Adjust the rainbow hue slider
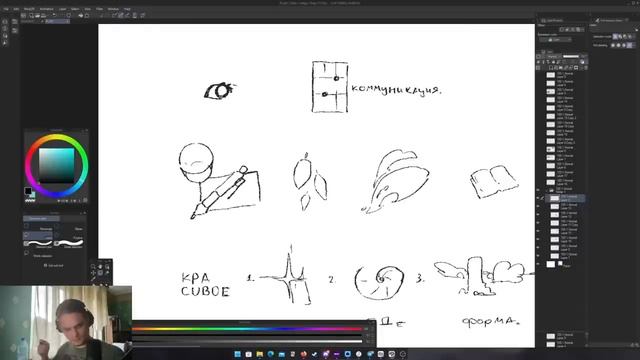Screen dimensions: 640x360 click(247, 329)
